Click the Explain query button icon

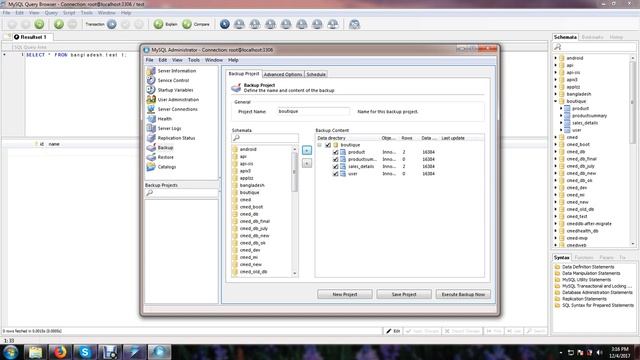[x=158, y=24]
